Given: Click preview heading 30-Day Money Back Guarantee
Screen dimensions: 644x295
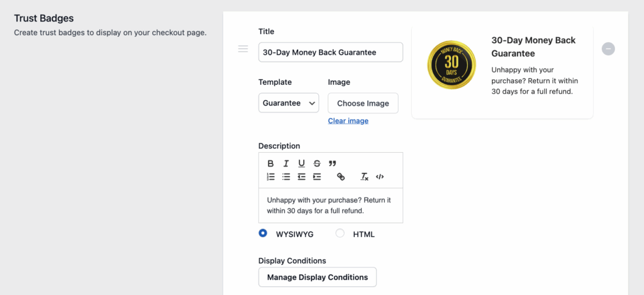Looking at the screenshot, I should coord(533,47).
